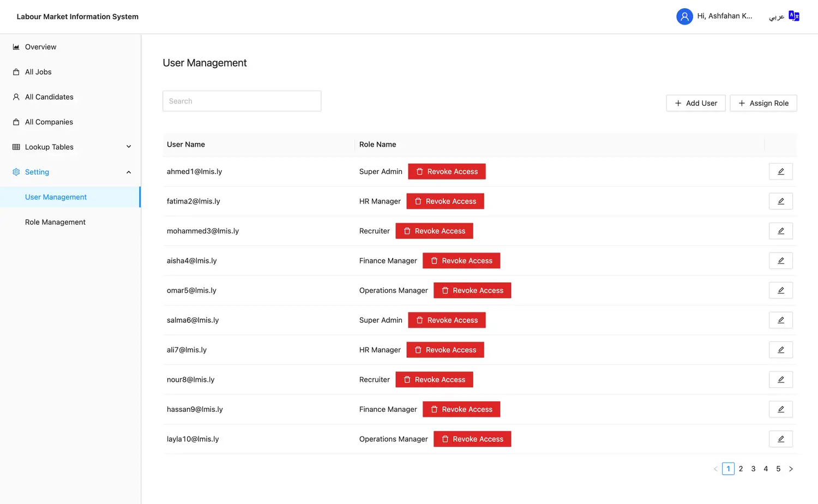Click the edit pencil icon for ahmed1@lmis.ly
Viewport: 818px width, 504px height.
click(x=780, y=171)
